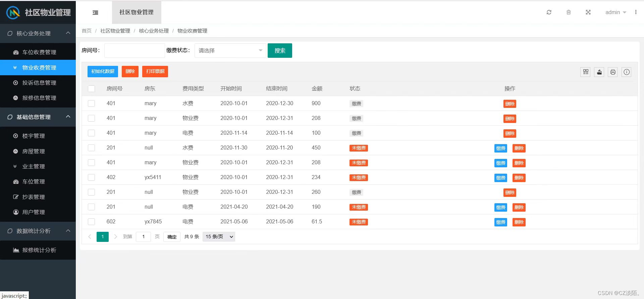
Task: Click the 金额 column header
Action: [317, 89]
